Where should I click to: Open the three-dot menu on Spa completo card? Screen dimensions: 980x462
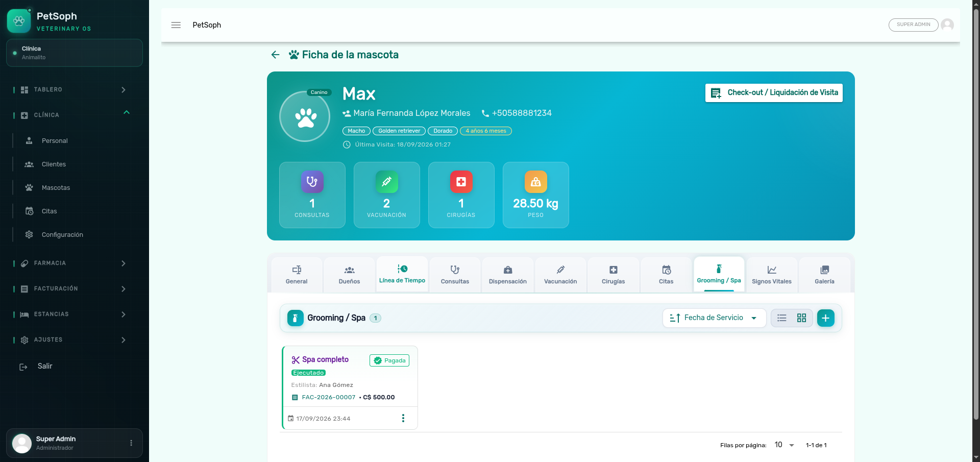point(403,418)
